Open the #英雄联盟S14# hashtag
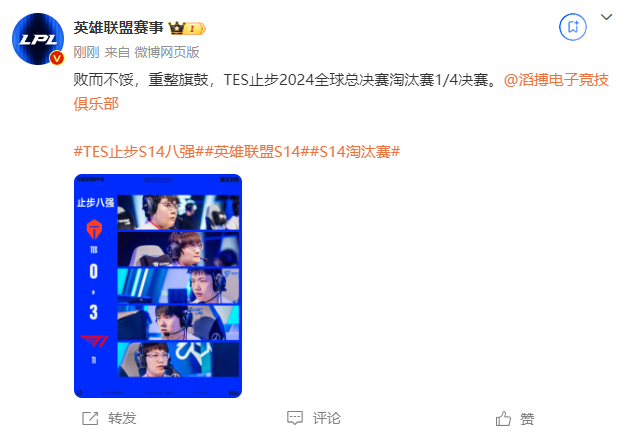 coord(257,152)
